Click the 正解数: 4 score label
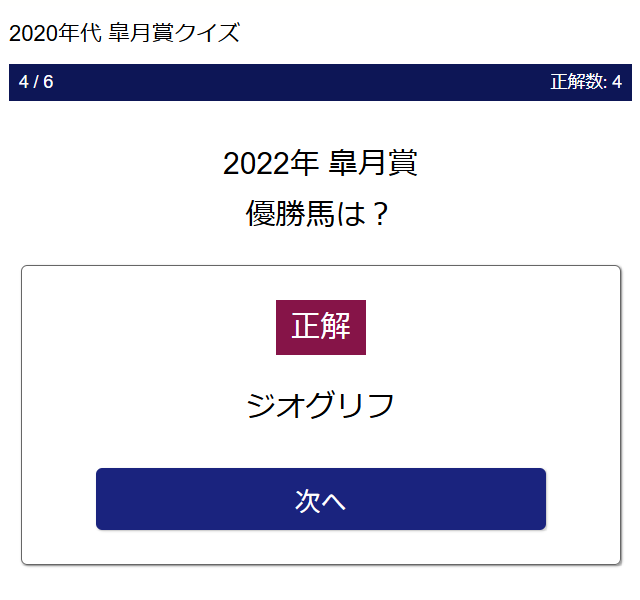The image size is (640, 600). tap(585, 82)
